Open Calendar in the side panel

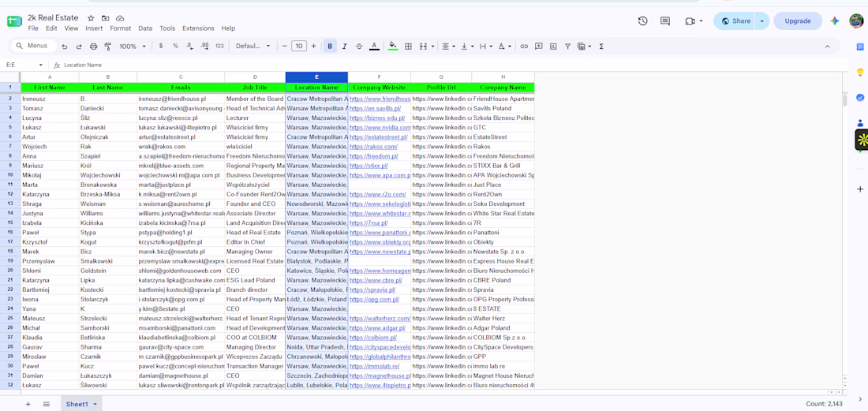[x=860, y=46]
